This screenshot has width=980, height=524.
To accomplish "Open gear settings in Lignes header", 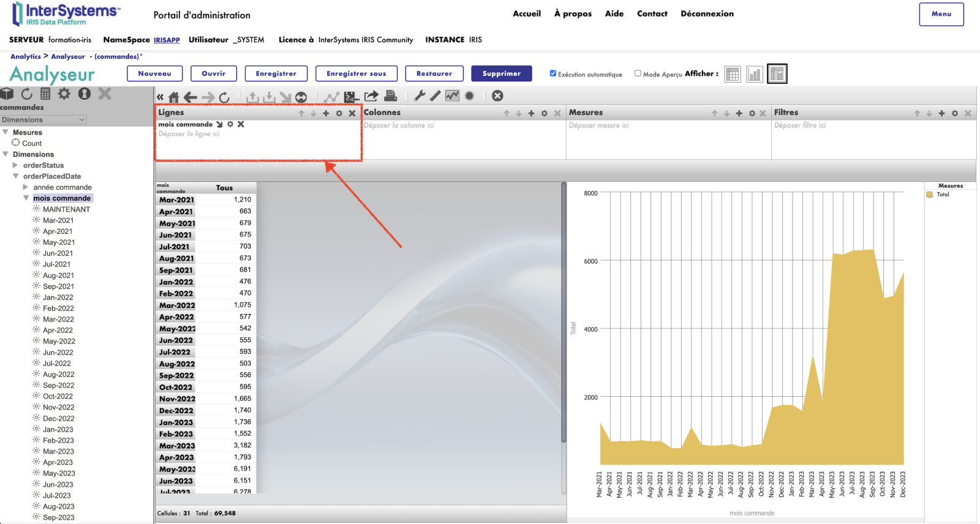I will [x=339, y=113].
